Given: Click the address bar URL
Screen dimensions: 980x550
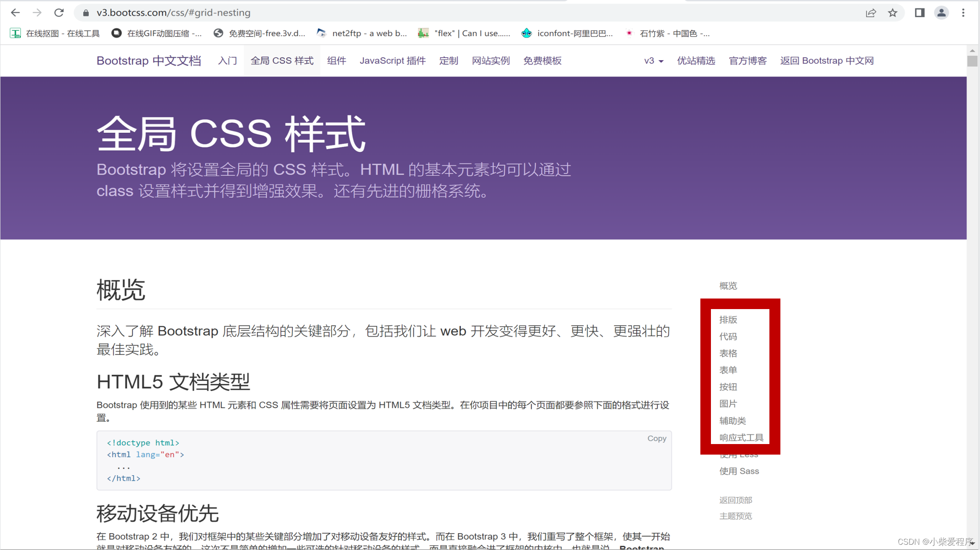Looking at the screenshot, I should 174,13.
